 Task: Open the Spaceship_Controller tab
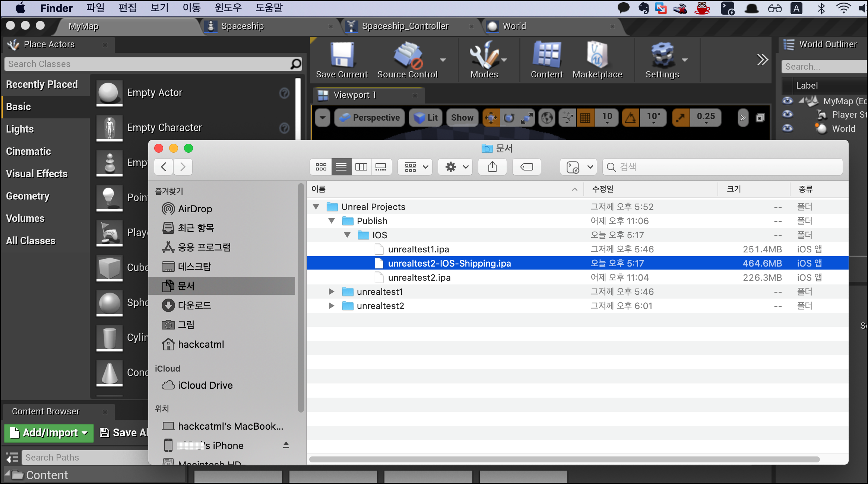(405, 26)
